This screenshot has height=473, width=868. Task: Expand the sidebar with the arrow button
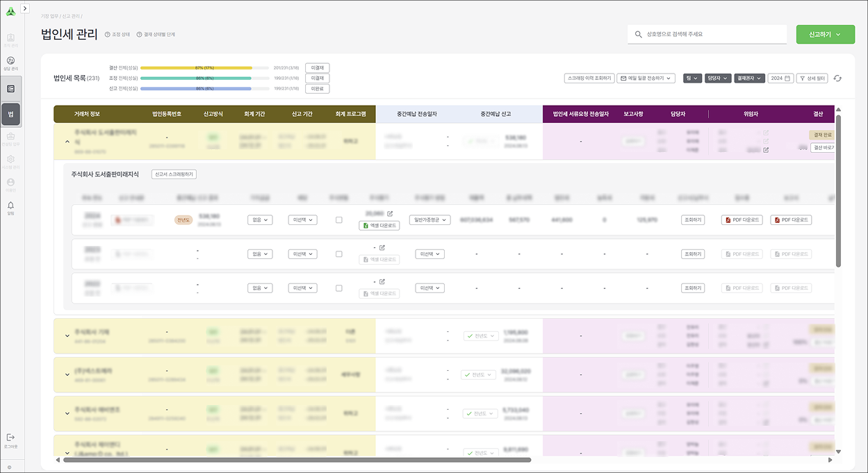[x=25, y=8]
